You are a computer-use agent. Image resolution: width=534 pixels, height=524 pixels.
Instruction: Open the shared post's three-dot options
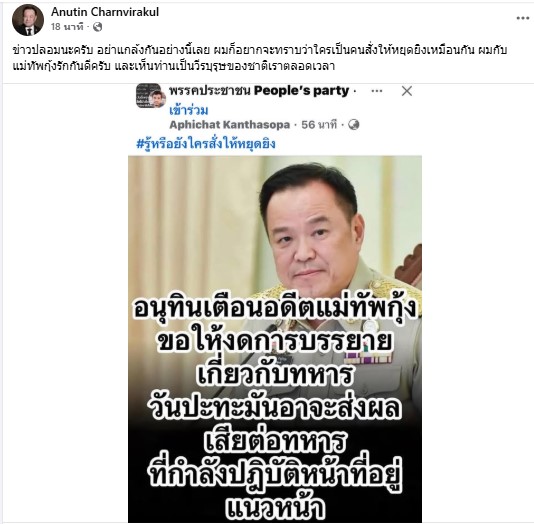[377, 91]
